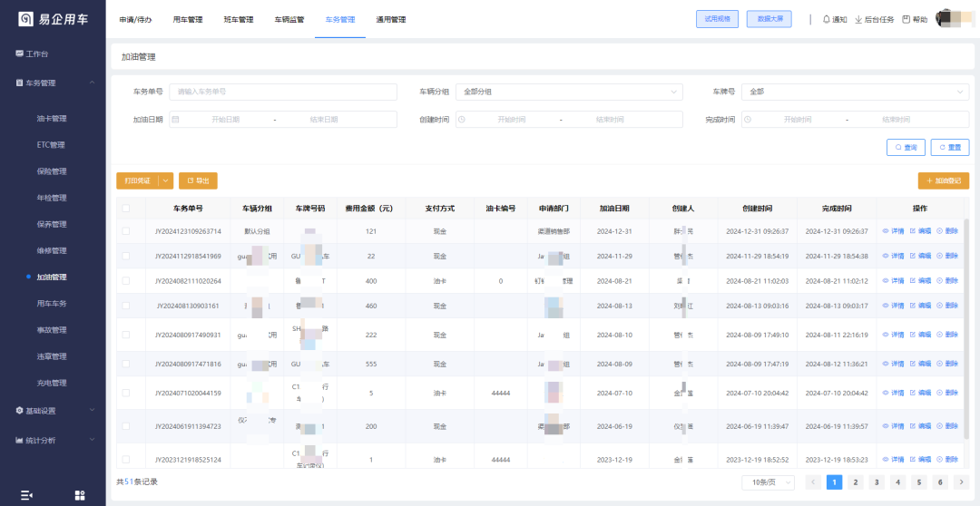Click 编辑 edit icon for JY2024112918541969
Image resolution: width=980 pixels, height=506 pixels.
(913, 256)
